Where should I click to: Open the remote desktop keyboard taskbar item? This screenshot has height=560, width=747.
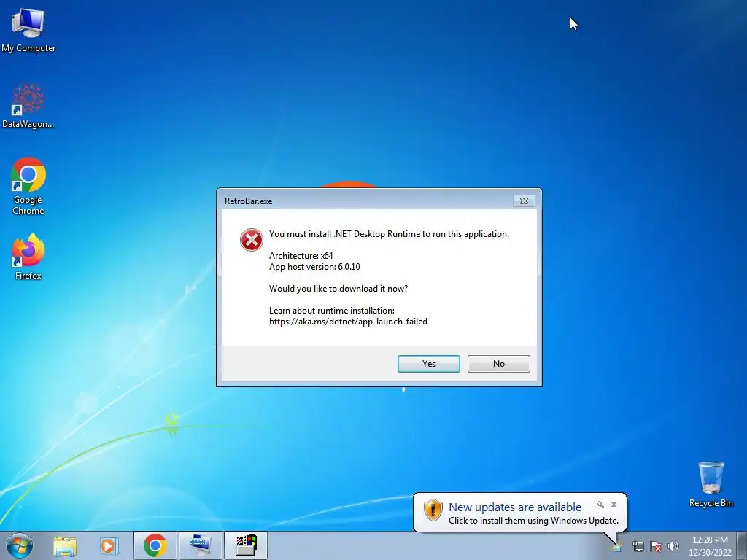200,545
